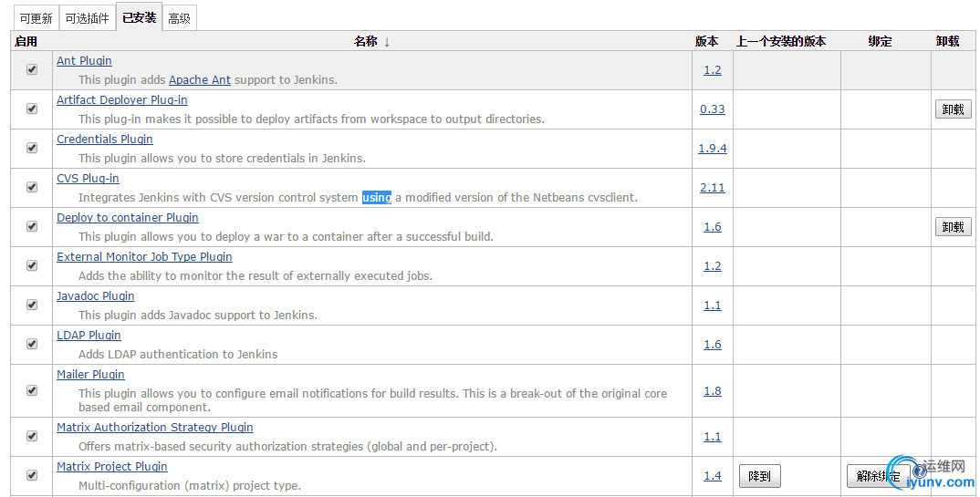Switch to the 可更新 tab
This screenshot has height=497, width=980.
coord(36,19)
